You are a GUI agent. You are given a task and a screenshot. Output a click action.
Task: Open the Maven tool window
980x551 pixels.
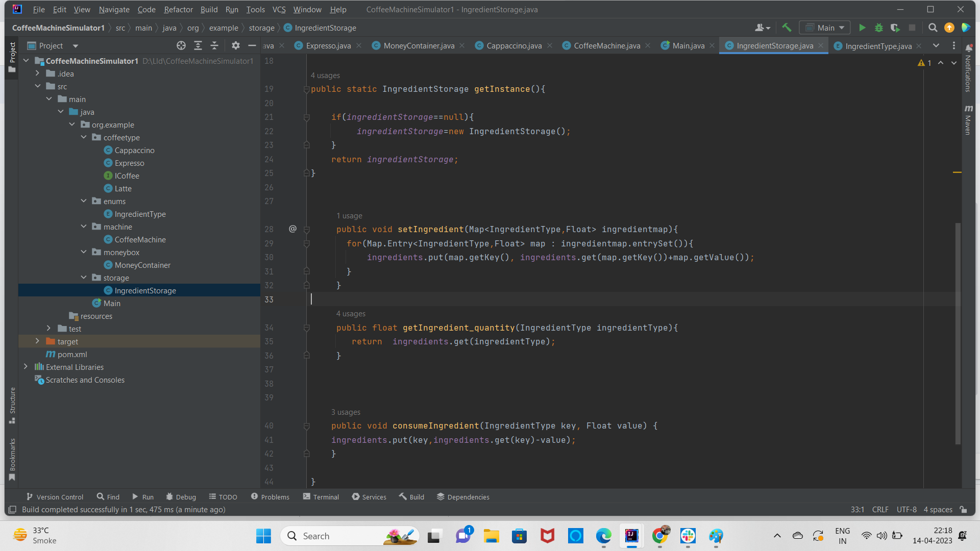[x=968, y=120]
